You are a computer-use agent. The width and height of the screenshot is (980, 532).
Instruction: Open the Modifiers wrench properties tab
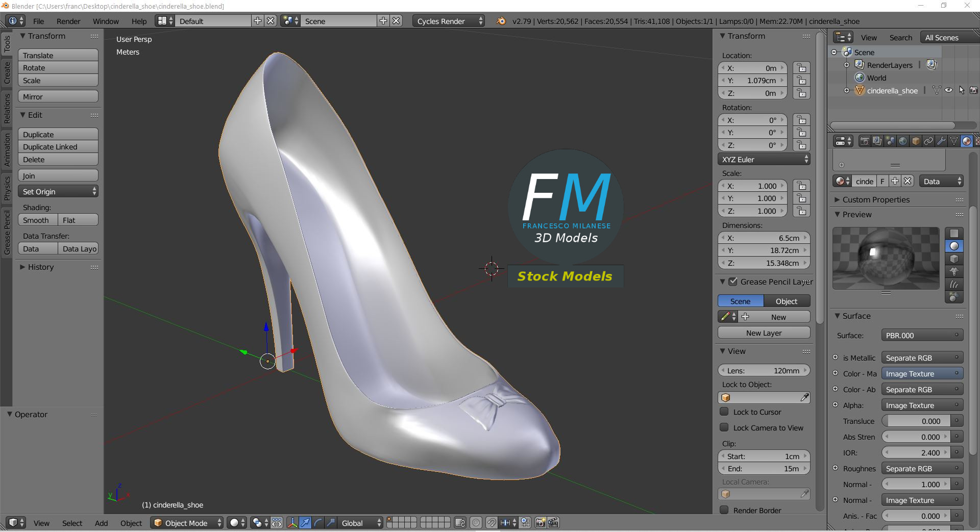[x=941, y=141]
